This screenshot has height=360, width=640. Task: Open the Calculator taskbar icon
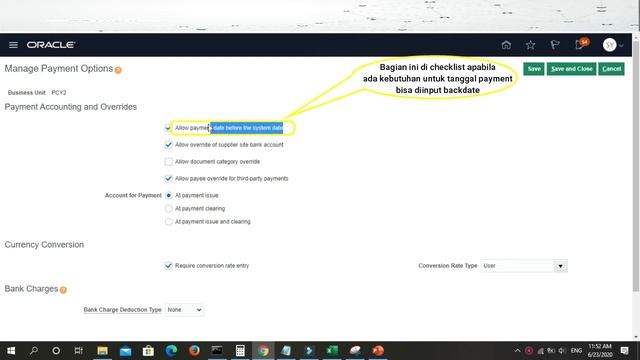point(240,351)
